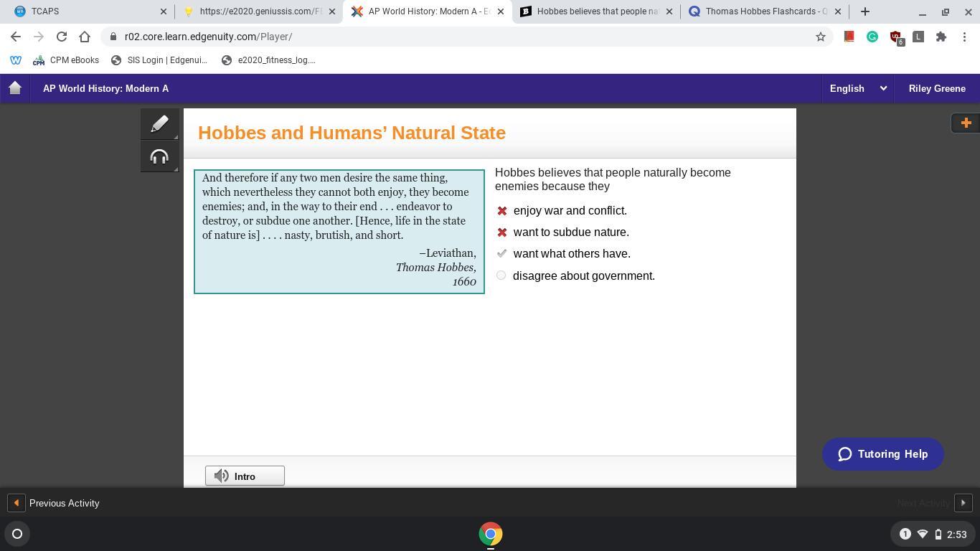The width and height of the screenshot is (980, 551).
Task: Check the battery status icon
Action: point(938,534)
